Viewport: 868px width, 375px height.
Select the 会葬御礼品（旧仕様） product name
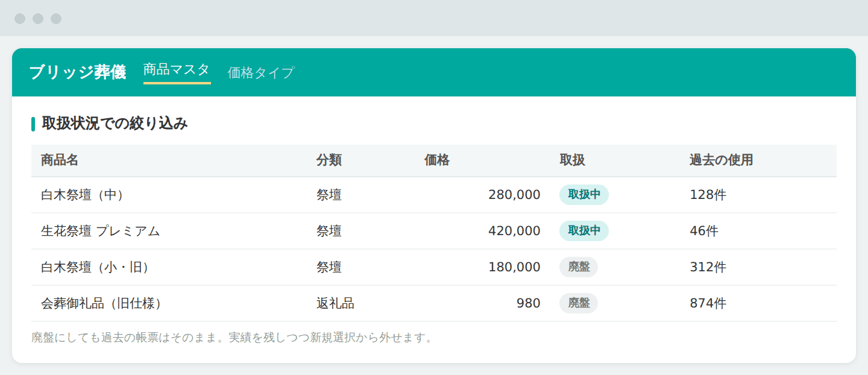point(101,303)
